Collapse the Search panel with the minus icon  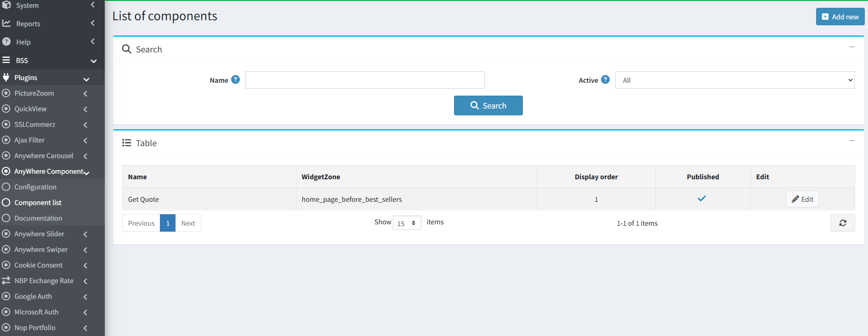point(852,47)
